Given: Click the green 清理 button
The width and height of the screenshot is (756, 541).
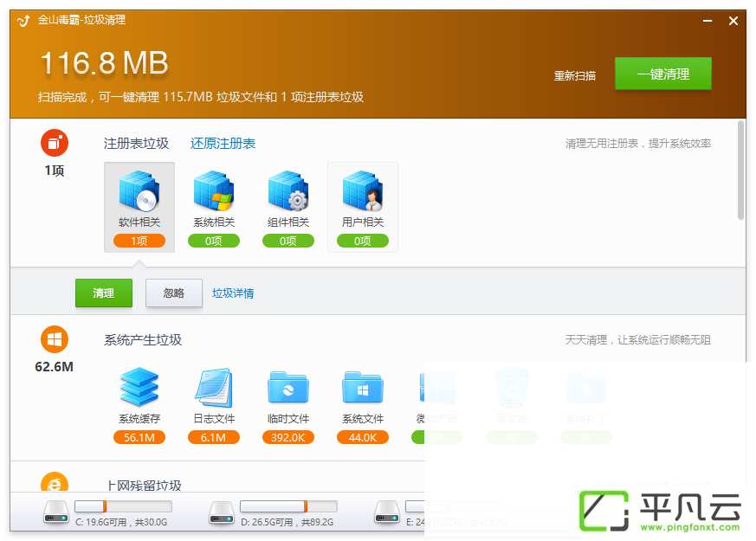Looking at the screenshot, I should (x=104, y=293).
